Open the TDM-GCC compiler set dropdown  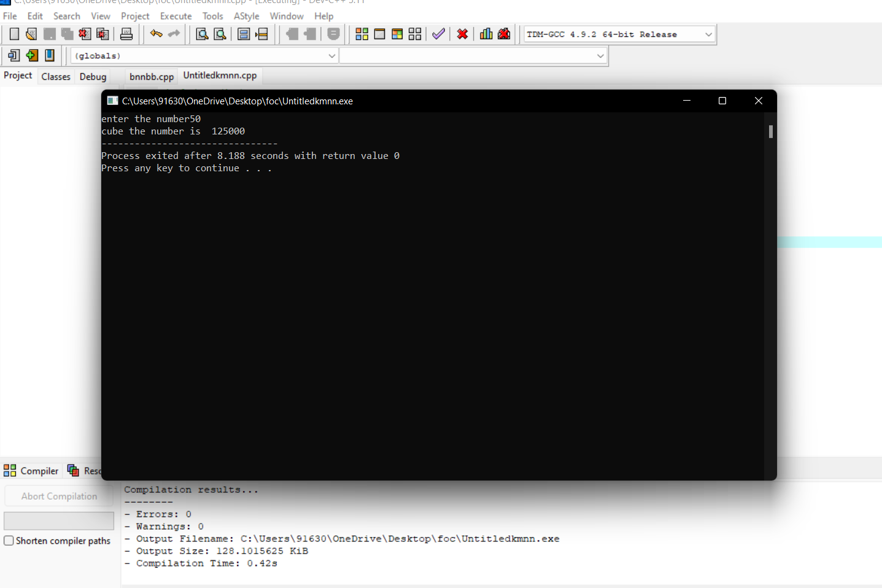(708, 34)
